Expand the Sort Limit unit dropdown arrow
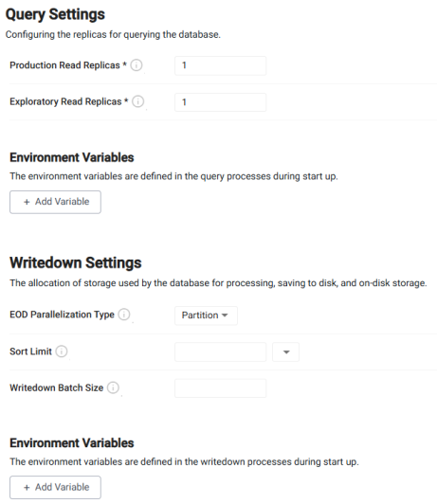Image resolution: width=437 pixels, height=504 pixels. click(286, 352)
